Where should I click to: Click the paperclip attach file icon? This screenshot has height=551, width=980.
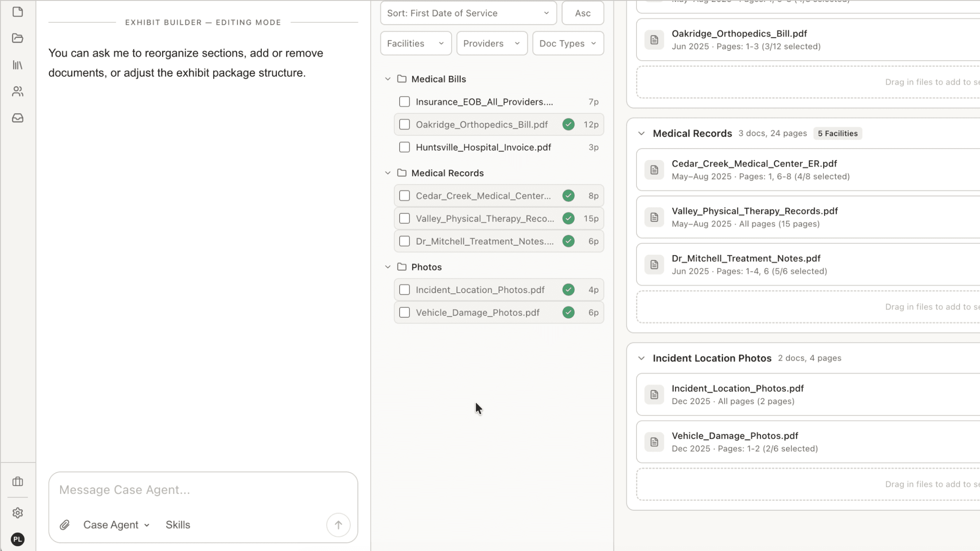click(x=65, y=525)
